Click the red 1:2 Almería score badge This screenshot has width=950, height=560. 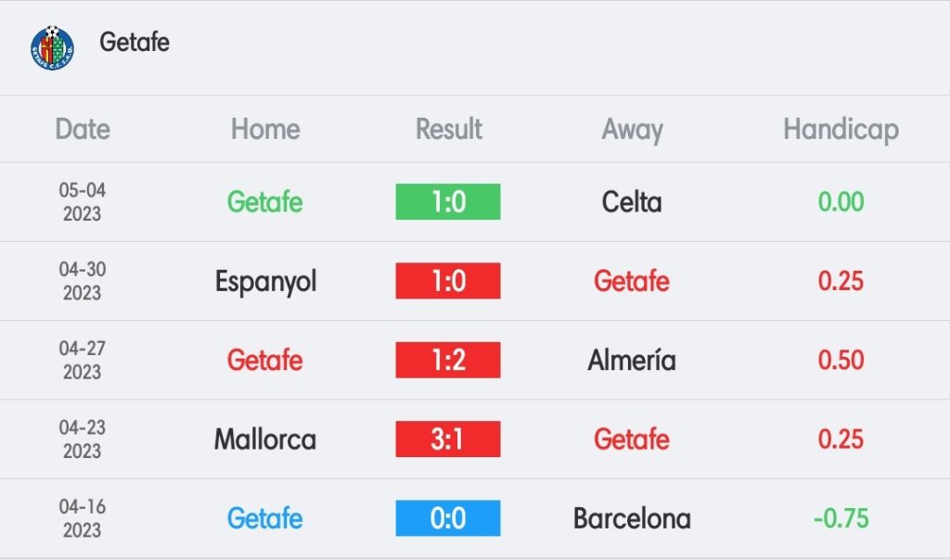coord(448,361)
